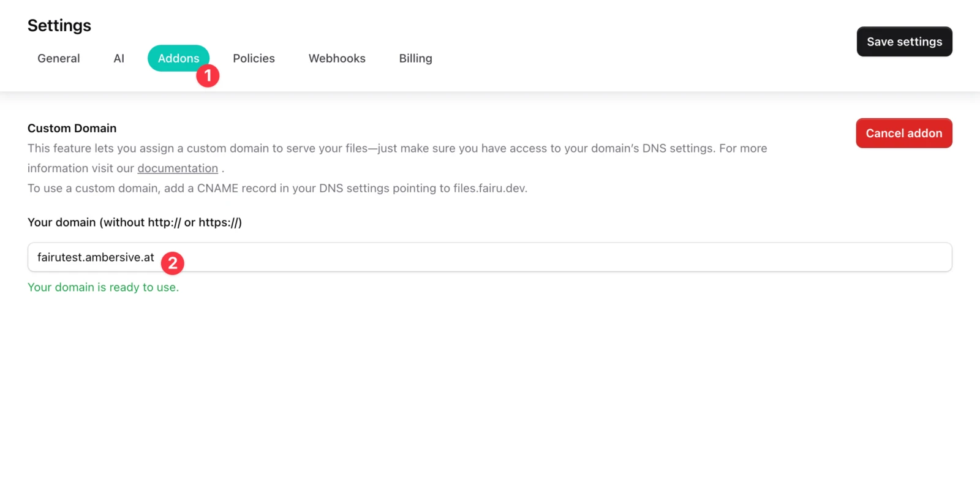Go to the Policies tab
This screenshot has width=980, height=495.
[x=254, y=58]
